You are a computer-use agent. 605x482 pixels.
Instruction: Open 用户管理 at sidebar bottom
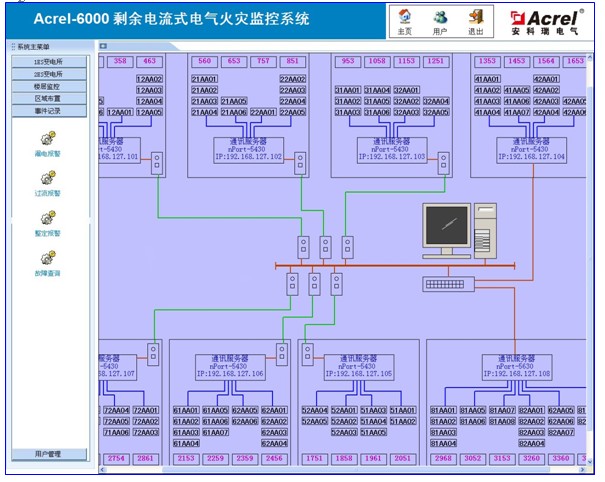coord(49,454)
